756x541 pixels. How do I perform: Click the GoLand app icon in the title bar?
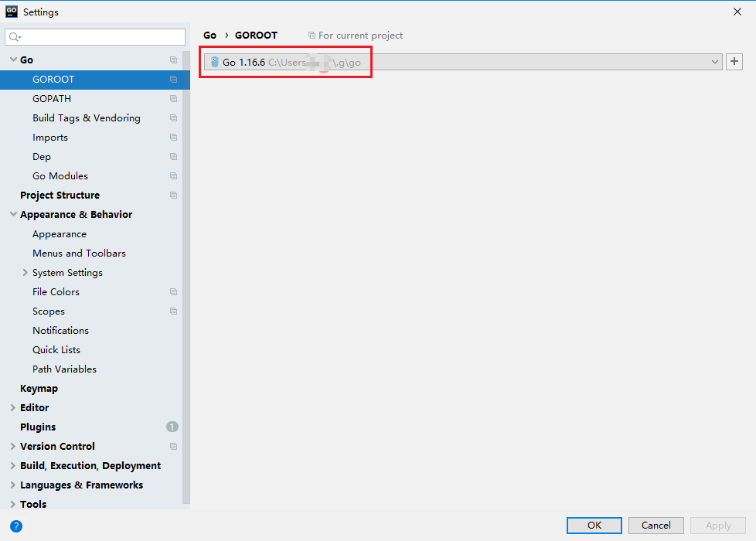[x=12, y=12]
